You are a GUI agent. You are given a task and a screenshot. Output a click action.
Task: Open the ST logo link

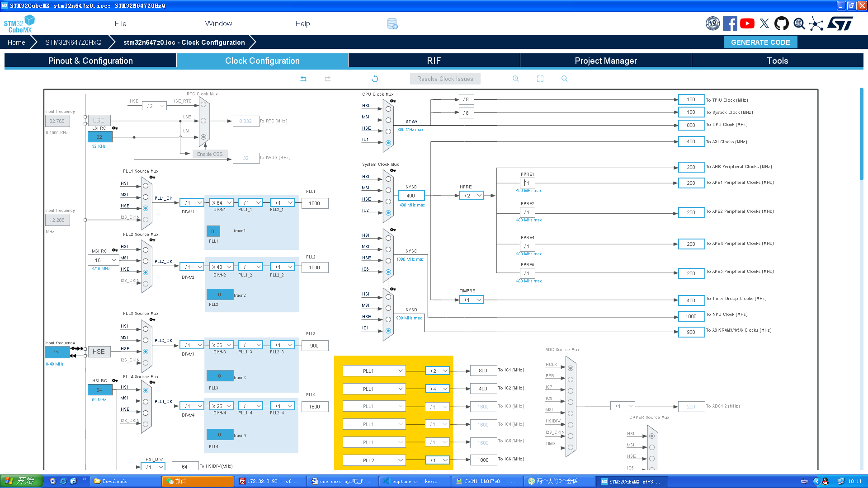pos(840,23)
